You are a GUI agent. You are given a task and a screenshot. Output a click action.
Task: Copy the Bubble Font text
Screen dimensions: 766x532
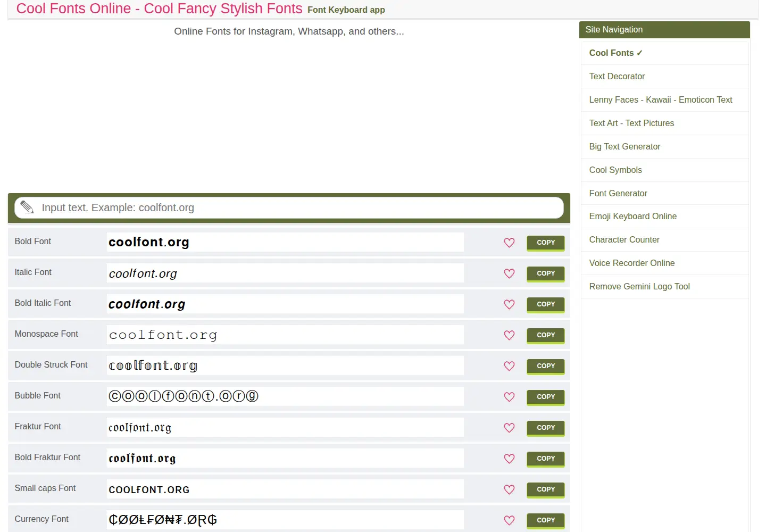pyautogui.click(x=546, y=397)
